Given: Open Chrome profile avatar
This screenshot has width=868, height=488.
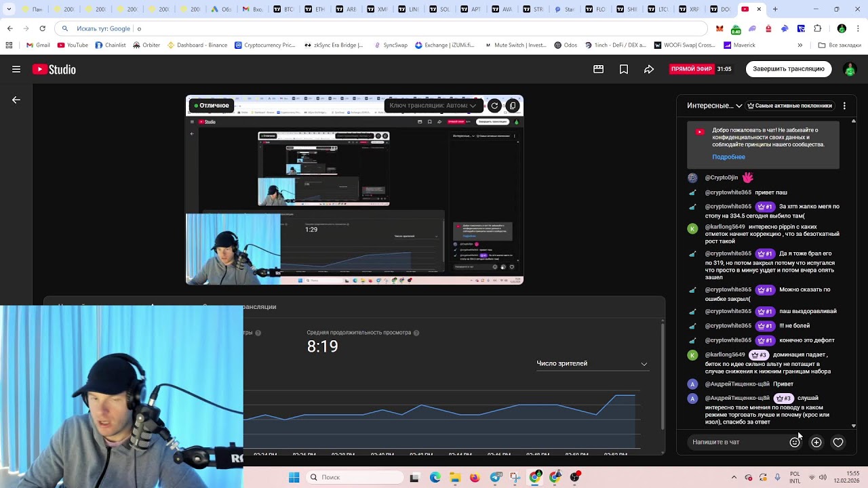Looking at the screenshot, I should (x=842, y=28).
